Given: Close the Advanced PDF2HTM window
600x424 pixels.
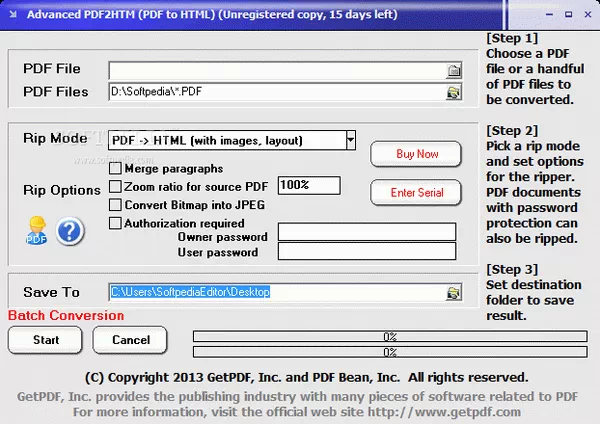Looking at the screenshot, I should [x=588, y=15].
